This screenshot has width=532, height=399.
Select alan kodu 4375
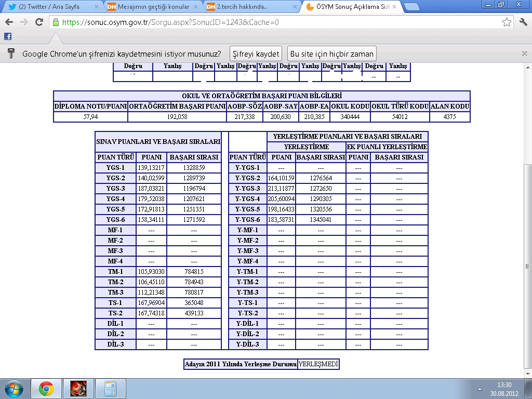449,117
